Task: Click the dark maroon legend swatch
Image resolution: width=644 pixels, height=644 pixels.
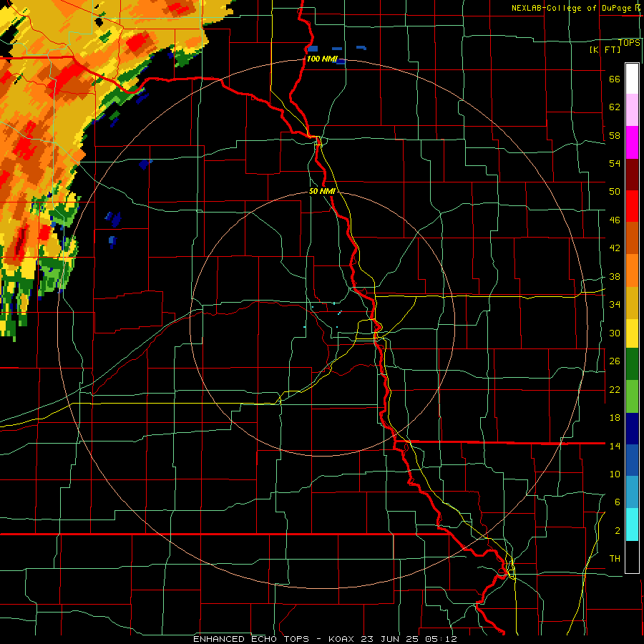Action: click(x=632, y=174)
